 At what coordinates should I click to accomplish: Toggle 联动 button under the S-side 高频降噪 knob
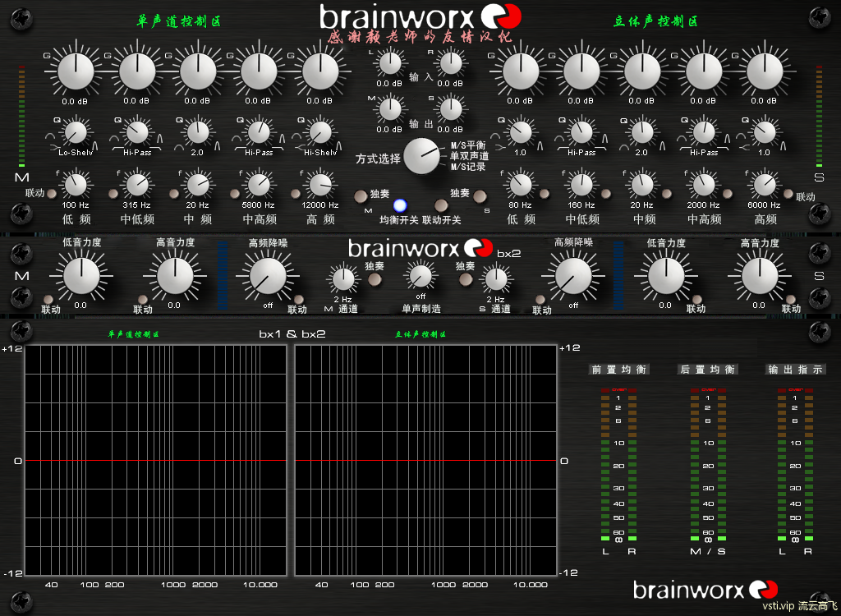(x=540, y=300)
